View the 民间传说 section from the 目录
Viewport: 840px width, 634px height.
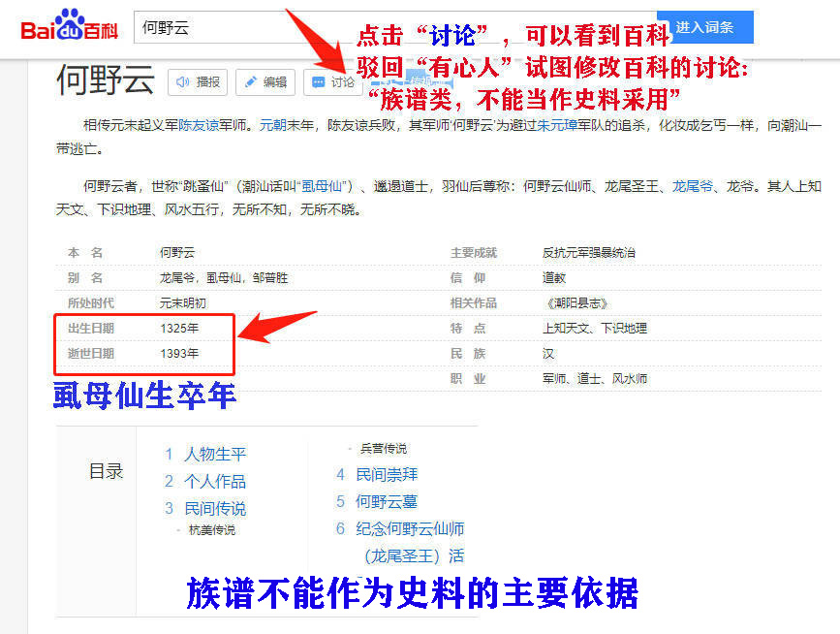(x=217, y=508)
